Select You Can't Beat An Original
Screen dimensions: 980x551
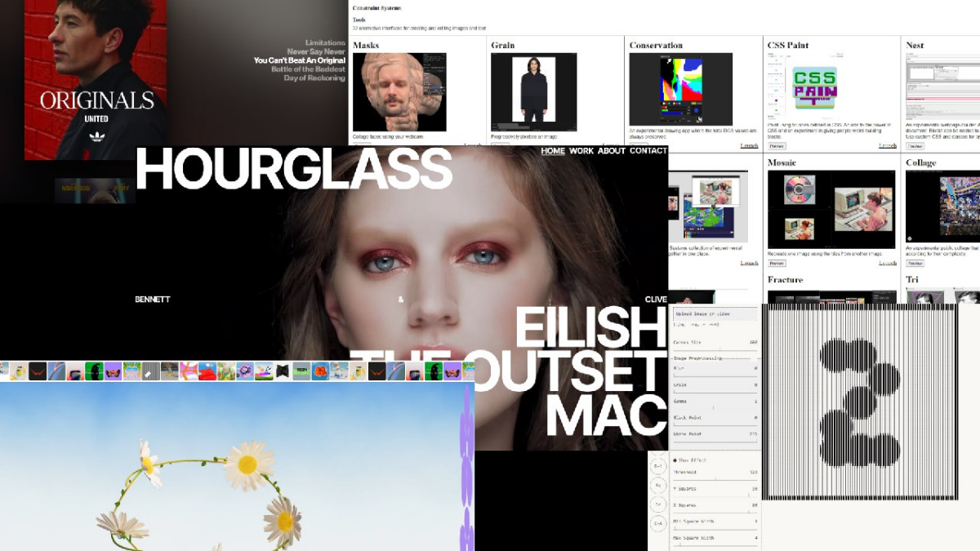point(300,60)
